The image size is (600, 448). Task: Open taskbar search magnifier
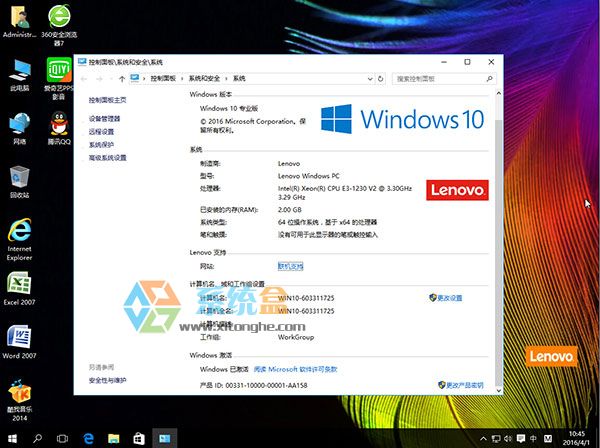tap(37, 438)
